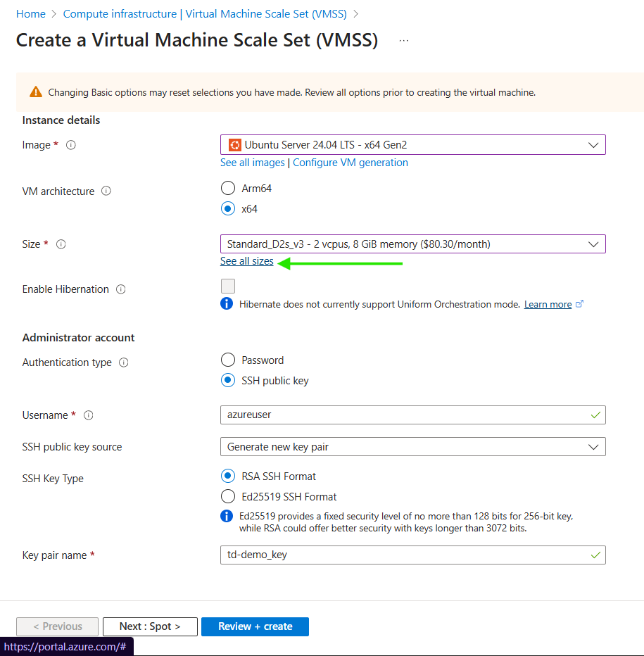Open the Image dropdown with Ubuntu Server
Screen dimensions: 644x656
(412, 145)
